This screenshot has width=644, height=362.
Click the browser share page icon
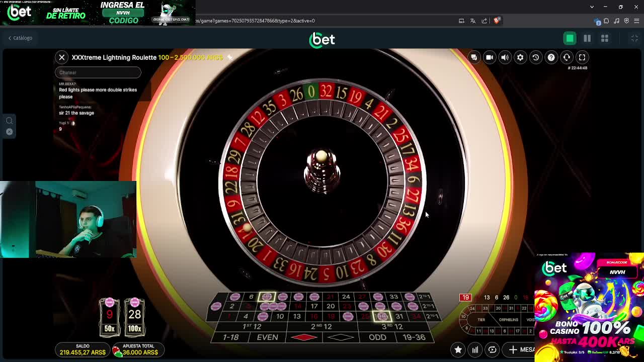coord(485,21)
